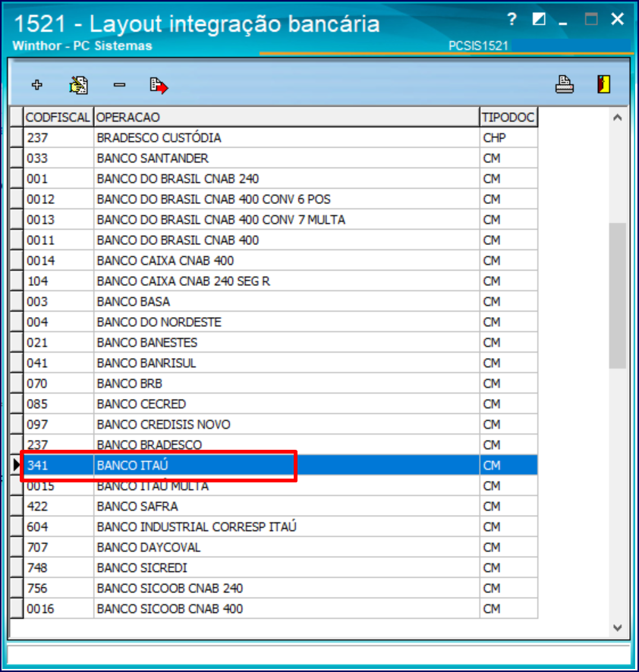Click code 104 cell
The image size is (639, 672).
tap(58, 281)
